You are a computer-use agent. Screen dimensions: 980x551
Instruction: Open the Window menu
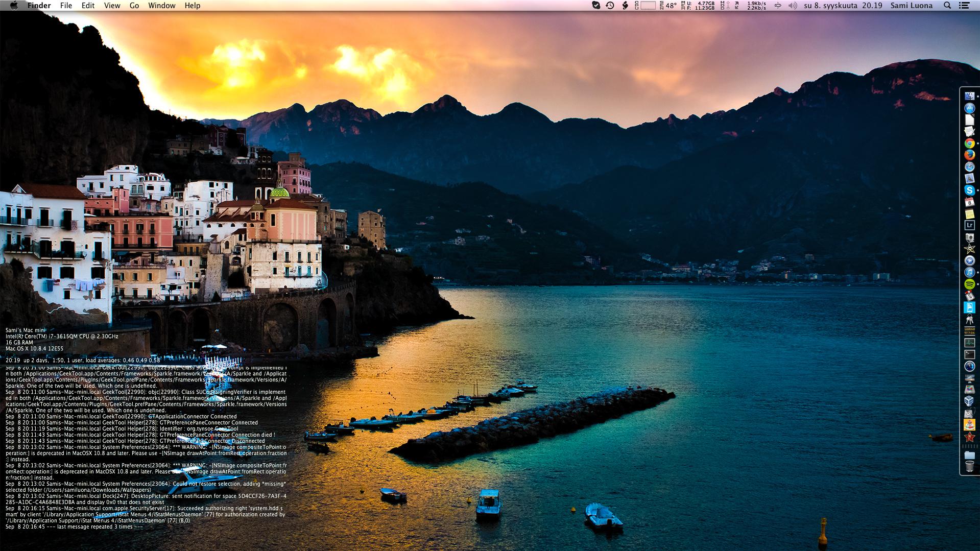[x=161, y=6]
